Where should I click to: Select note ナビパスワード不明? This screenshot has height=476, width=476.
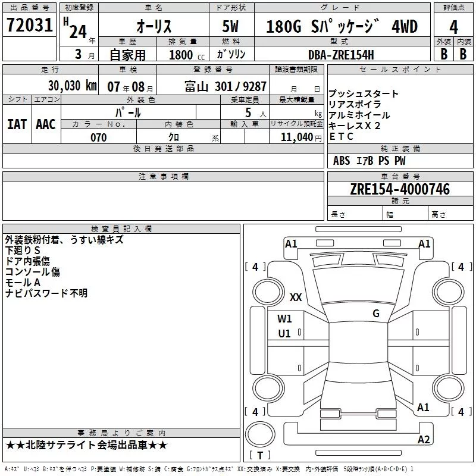(x=46, y=293)
